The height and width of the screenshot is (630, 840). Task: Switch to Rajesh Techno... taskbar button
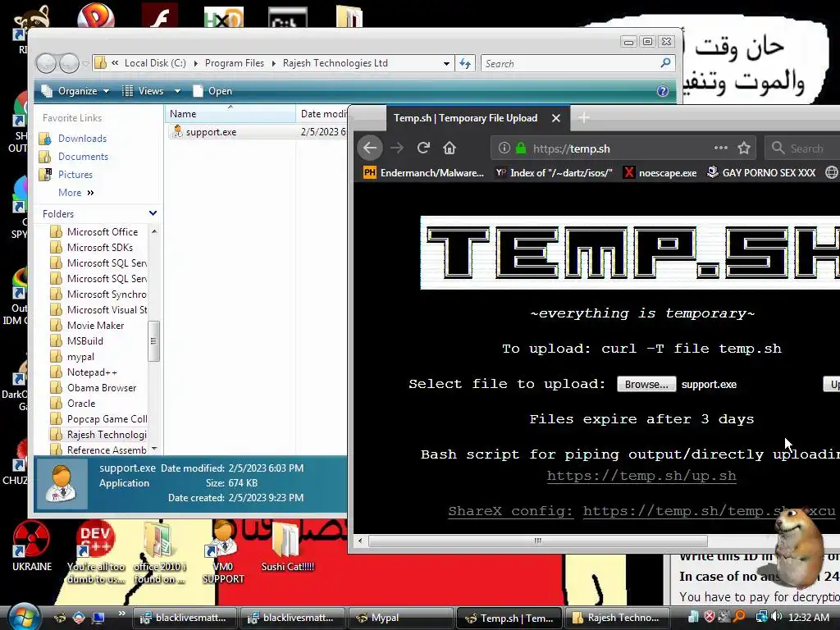tap(618, 618)
